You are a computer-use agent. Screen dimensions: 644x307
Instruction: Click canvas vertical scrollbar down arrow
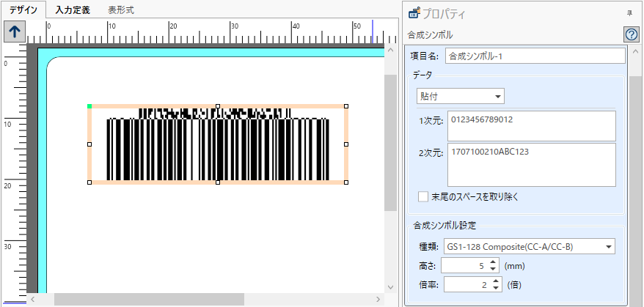[x=390, y=286]
